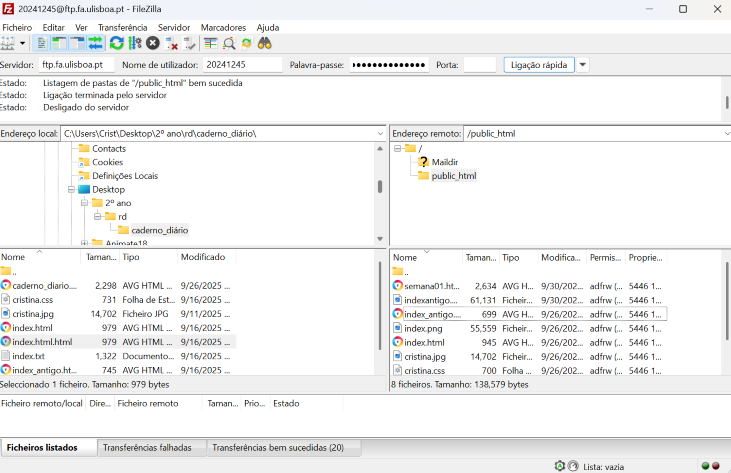Screen dimensions: 731x473
Task: Cancel current operation with the black X icon
Action: (153, 43)
